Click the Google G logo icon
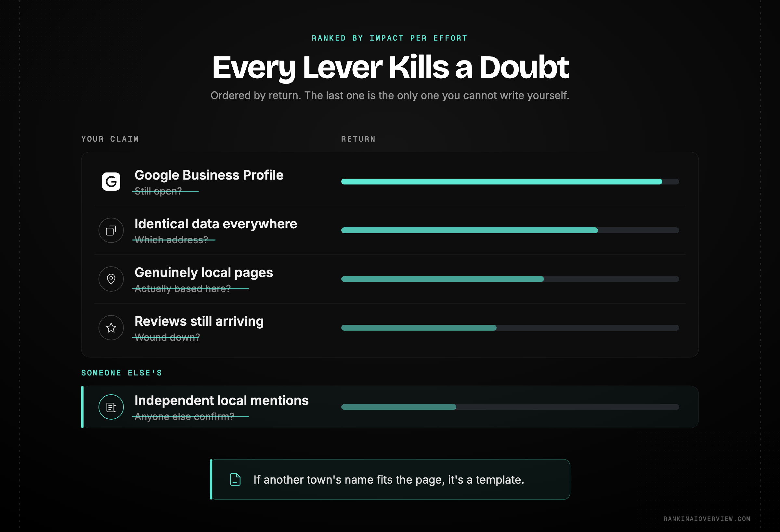 point(111,182)
